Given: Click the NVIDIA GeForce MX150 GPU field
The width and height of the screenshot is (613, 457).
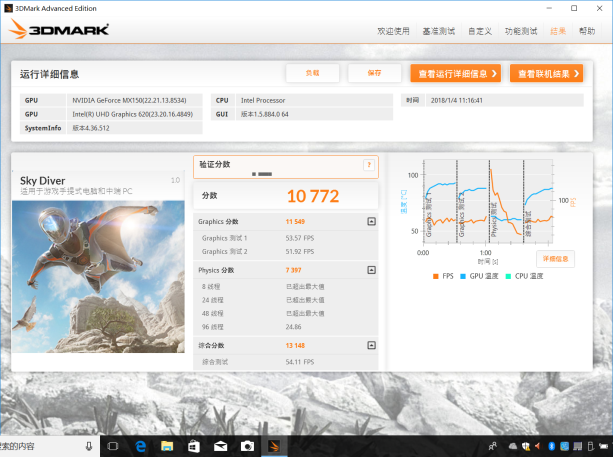Looking at the screenshot, I should [x=134, y=100].
